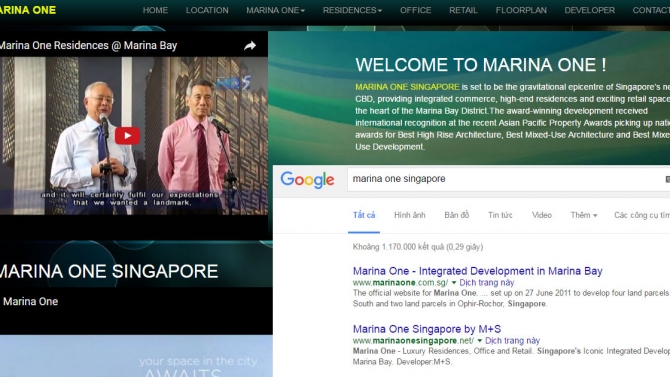The height and width of the screenshot is (377, 670).
Task: Switch to the Video search tab
Action: click(x=541, y=215)
